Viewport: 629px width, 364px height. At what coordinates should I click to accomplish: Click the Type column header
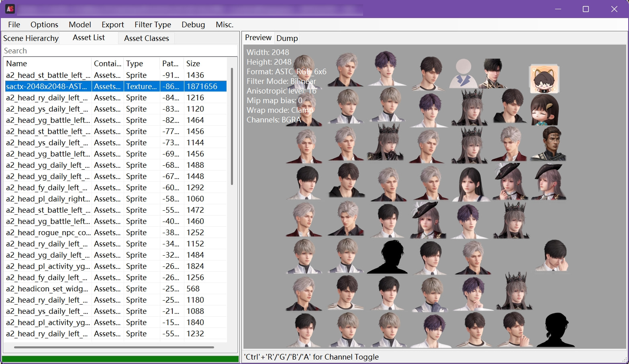[x=141, y=63]
